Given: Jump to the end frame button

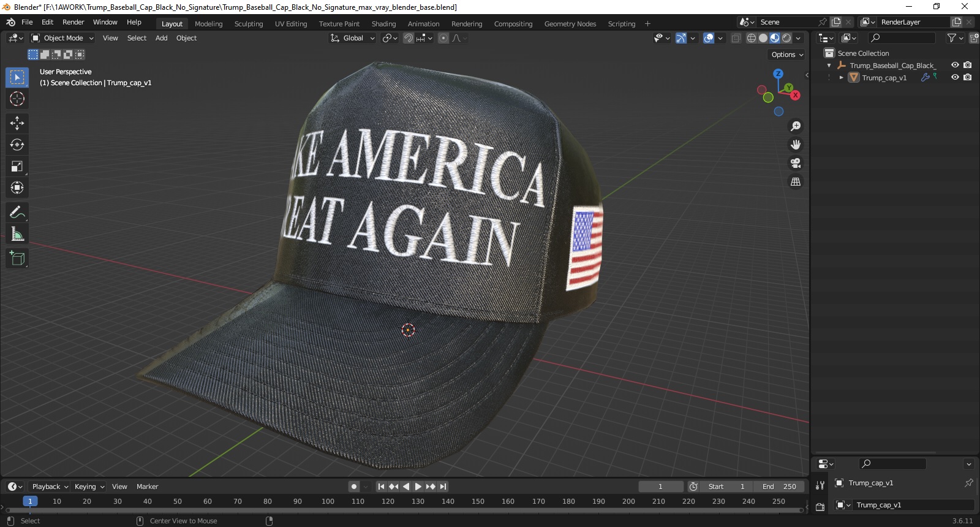Looking at the screenshot, I should (x=443, y=487).
